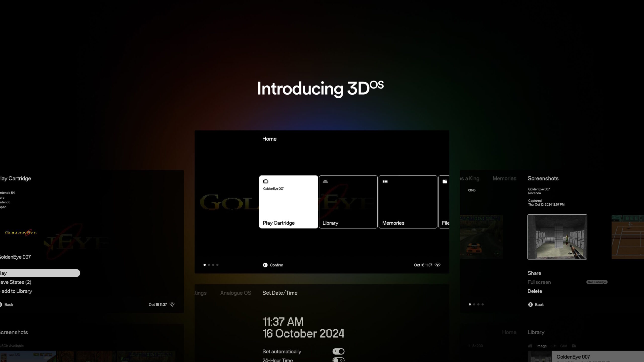Switch the Library view to Grid
The image size is (644, 362).
pos(563,346)
